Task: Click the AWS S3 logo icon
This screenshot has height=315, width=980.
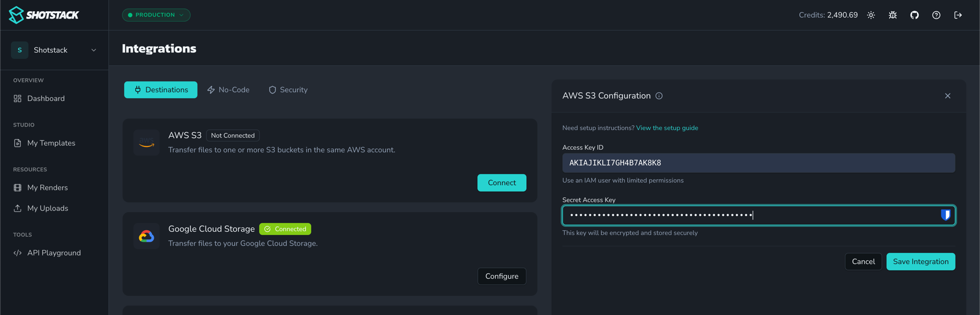Action: (147, 143)
